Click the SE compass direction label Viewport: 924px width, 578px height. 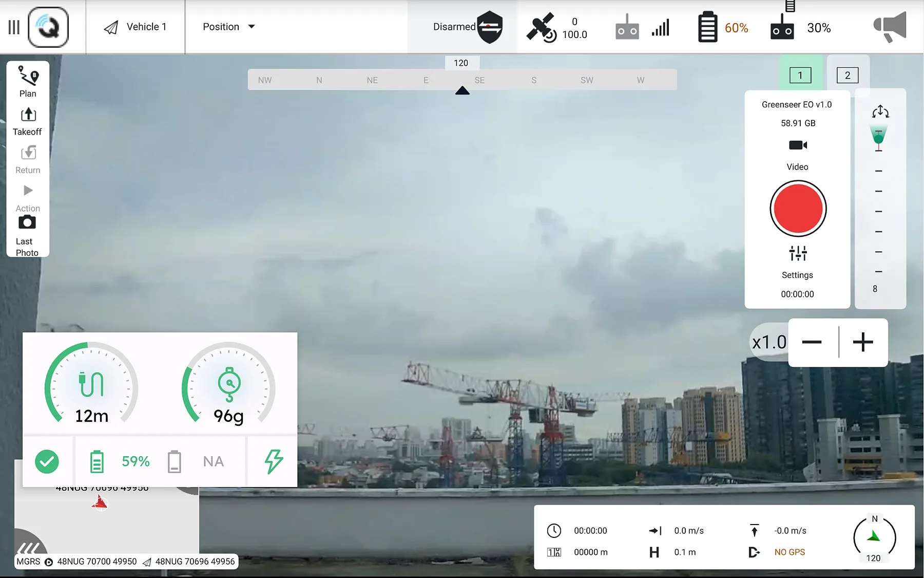pos(479,80)
